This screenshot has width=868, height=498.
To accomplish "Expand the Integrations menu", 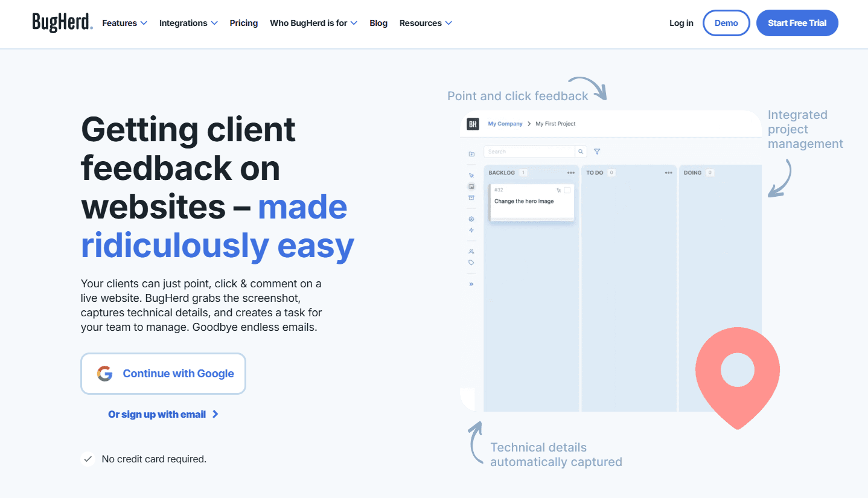I will point(188,23).
